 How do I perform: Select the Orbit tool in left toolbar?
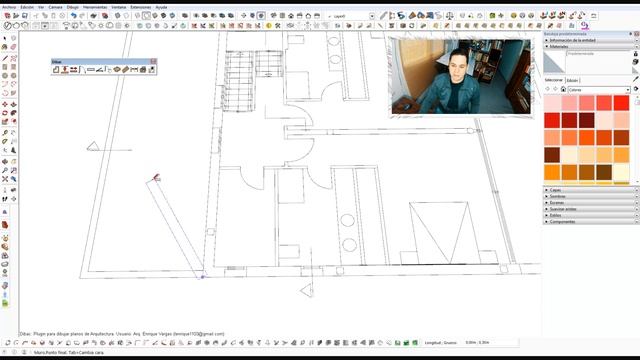(5, 162)
